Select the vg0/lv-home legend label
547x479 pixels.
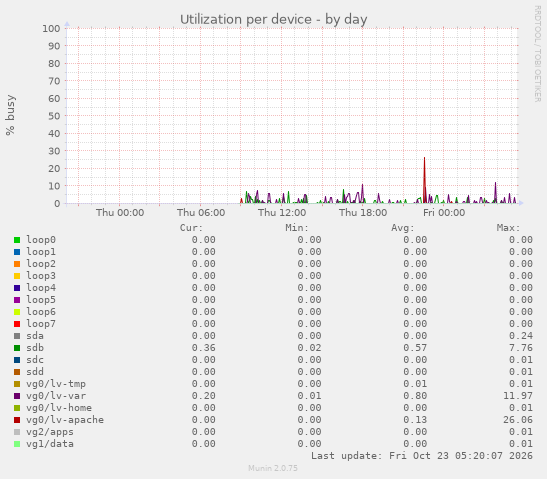[59, 407]
